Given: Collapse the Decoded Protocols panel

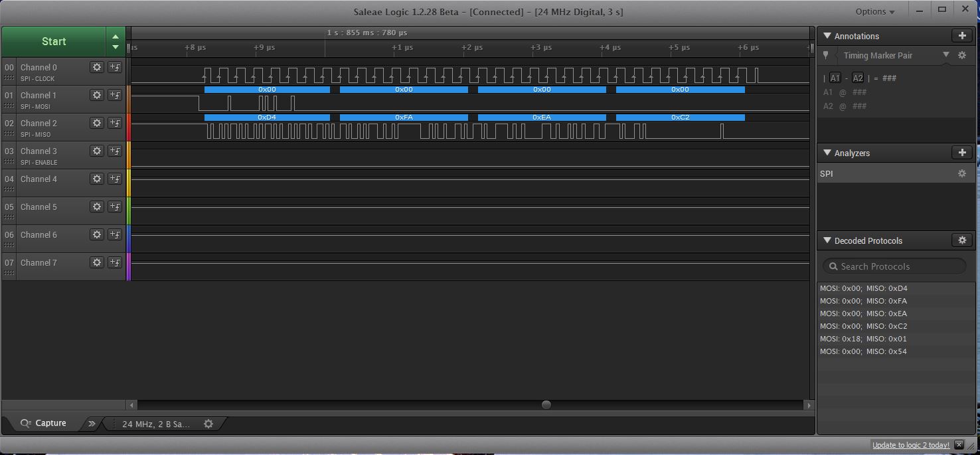Looking at the screenshot, I should 827,240.
